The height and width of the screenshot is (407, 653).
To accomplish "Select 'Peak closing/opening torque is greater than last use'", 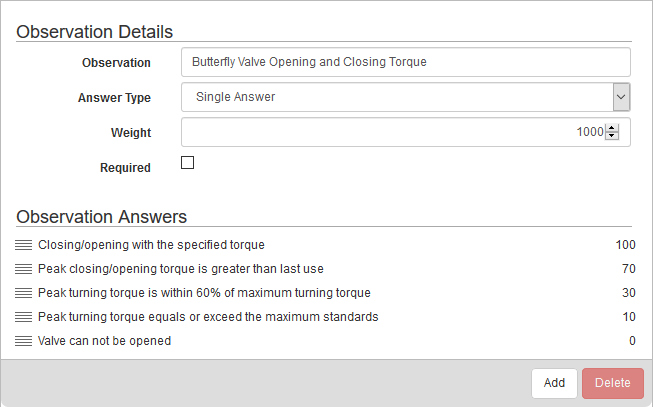I will pos(181,269).
